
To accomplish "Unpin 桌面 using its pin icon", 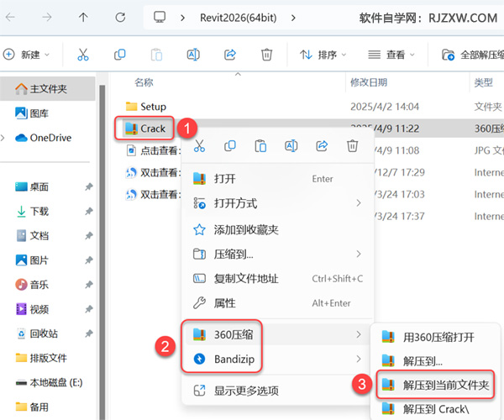I will coord(89,186).
